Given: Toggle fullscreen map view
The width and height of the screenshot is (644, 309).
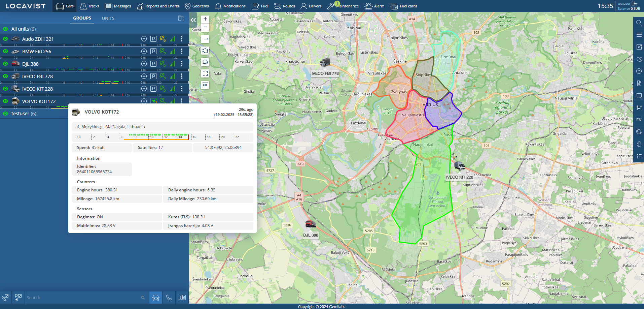Looking at the screenshot, I should (205, 73).
